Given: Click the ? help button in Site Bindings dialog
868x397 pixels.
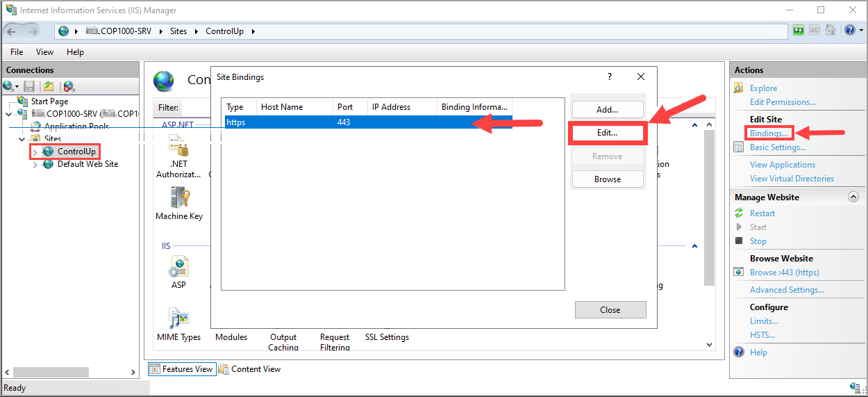Looking at the screenshot, I should [x=610, y=76].
